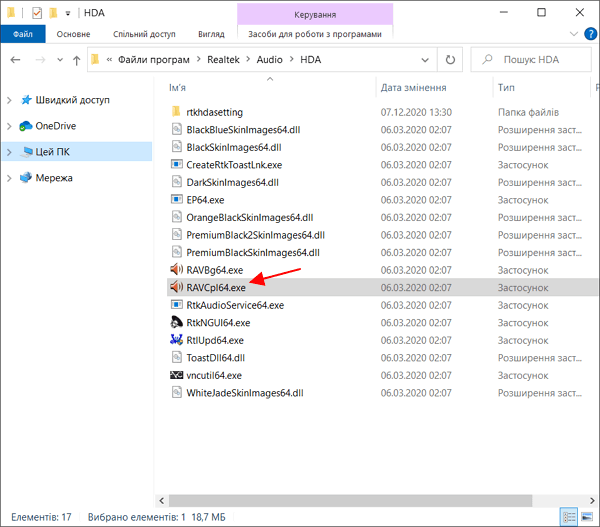Click the Properties quick access toolbar icon

37,13
